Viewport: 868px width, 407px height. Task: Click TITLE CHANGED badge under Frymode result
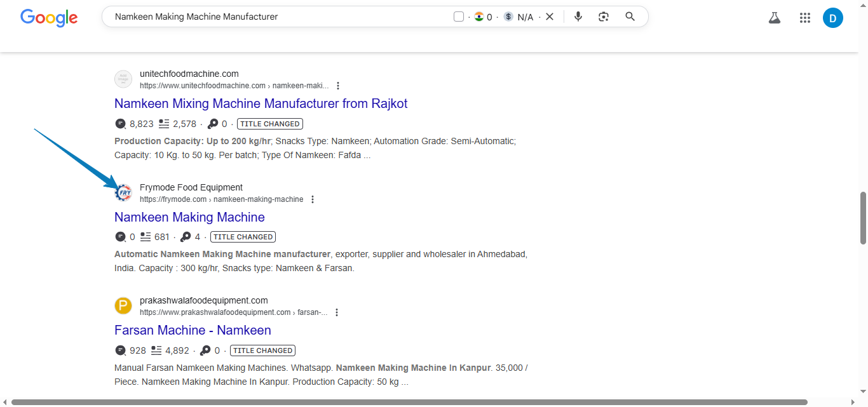tap(243, 237)
